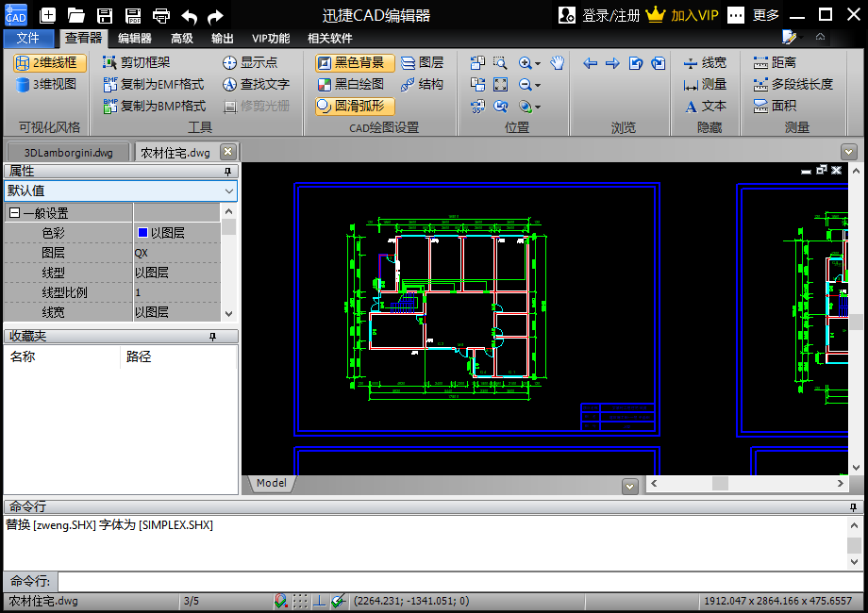Switch to the 输出 tab
This screenshot has height=613, width=868.
tap(222, 38)
